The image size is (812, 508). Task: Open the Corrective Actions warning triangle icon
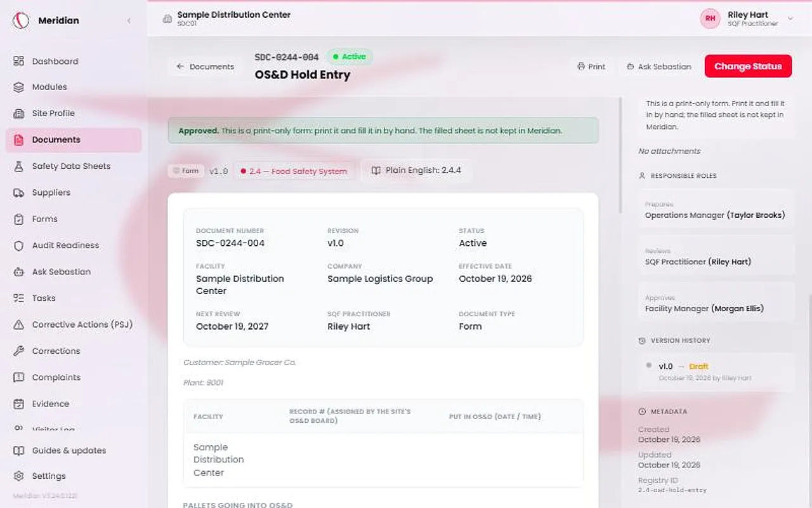pos(19,324)
